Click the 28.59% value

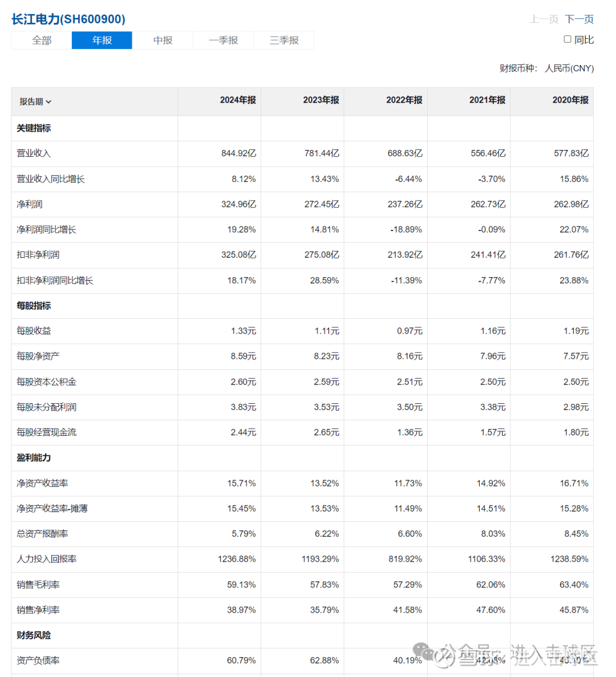point(325,281)
